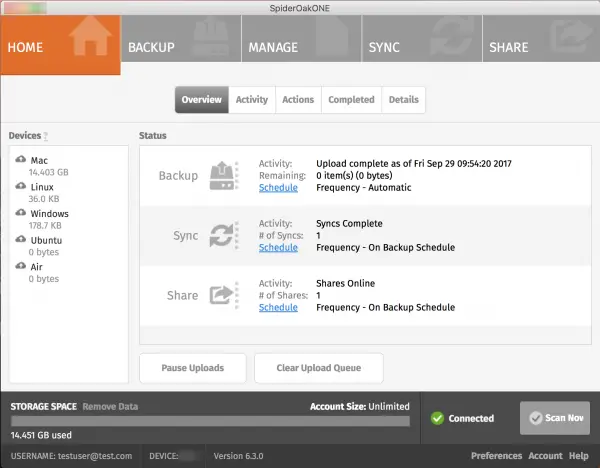Click the cloud icon beside Windows device

[x=21, y=212]
